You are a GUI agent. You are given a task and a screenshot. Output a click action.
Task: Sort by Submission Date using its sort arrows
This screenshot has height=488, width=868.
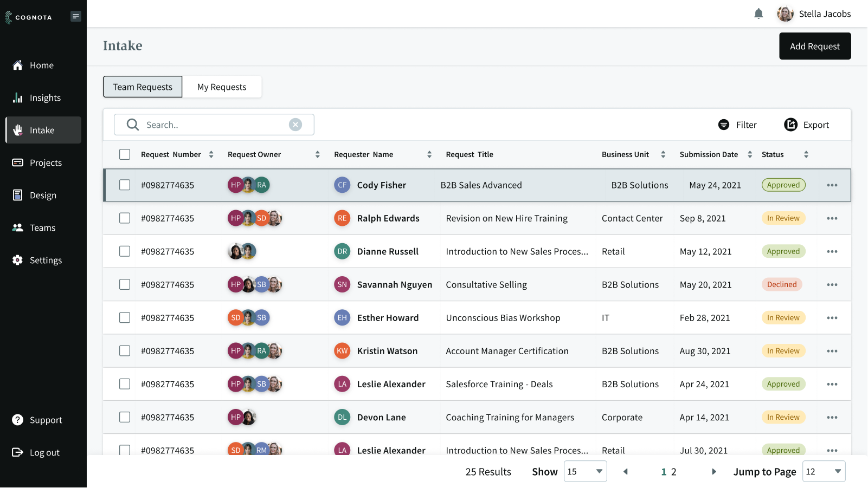(749, 154)
